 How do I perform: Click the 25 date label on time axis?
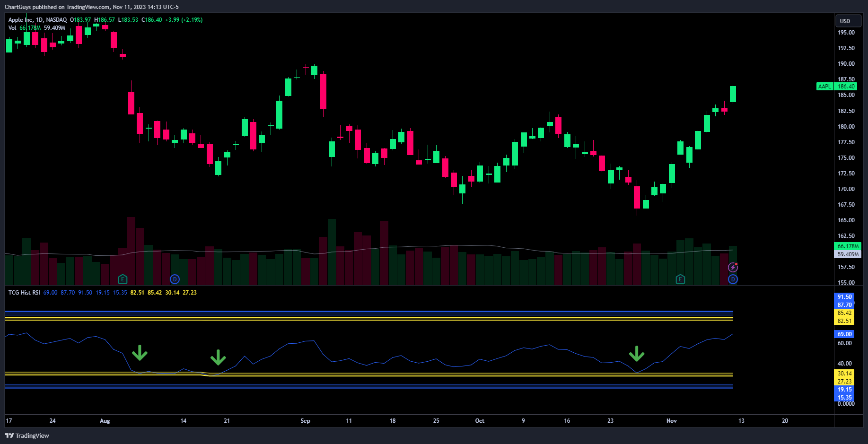[436, 421]
